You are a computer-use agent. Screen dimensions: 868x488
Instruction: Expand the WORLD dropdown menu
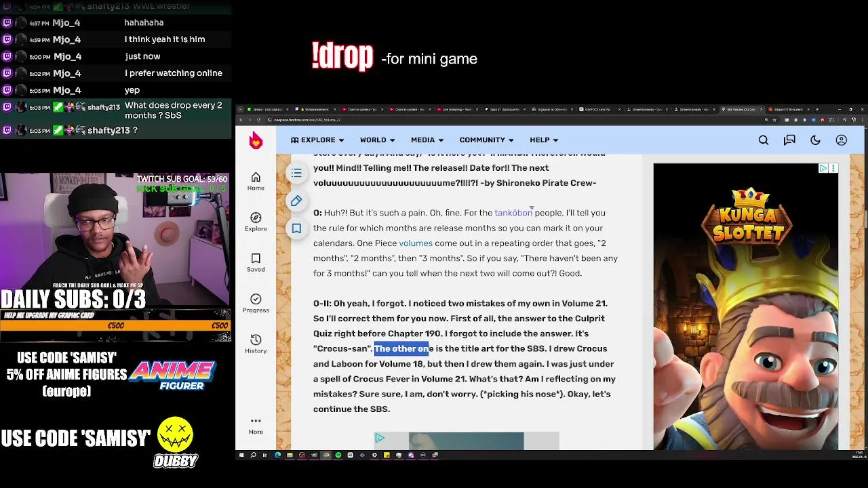[377, 140]
